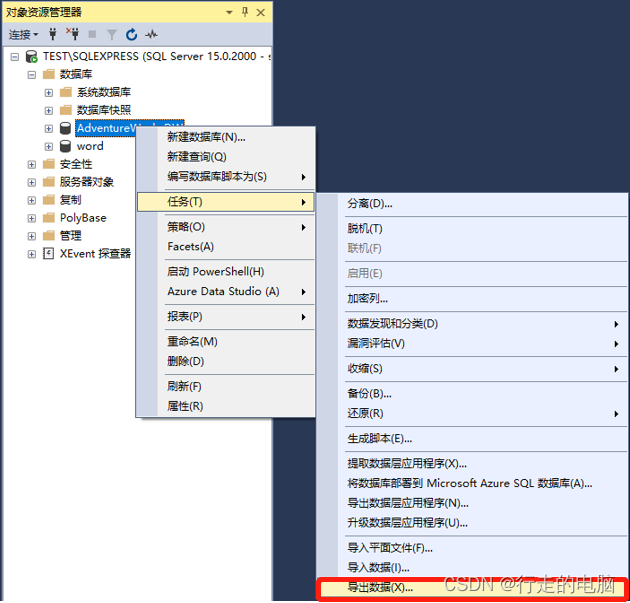Choose 导出数据(X)... menu item

472,588
